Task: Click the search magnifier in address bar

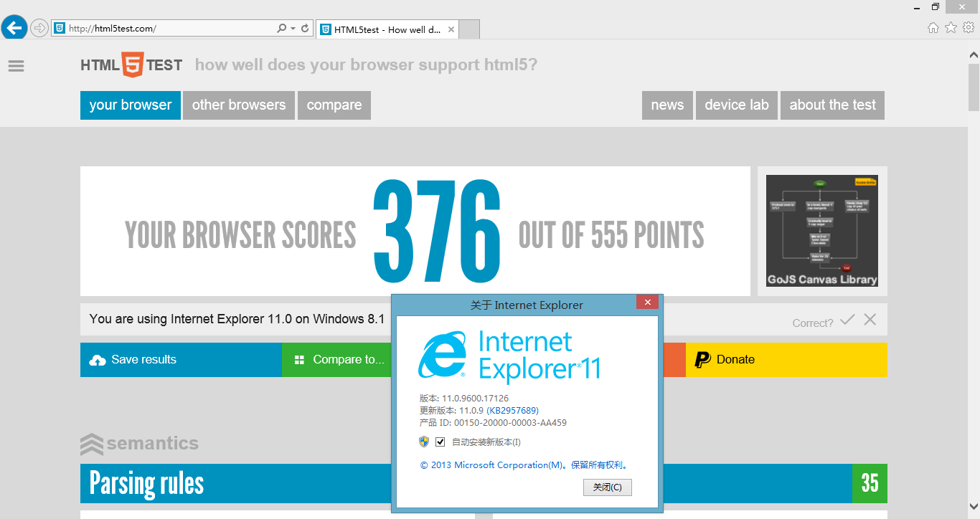Action: (x=282, y=29)
